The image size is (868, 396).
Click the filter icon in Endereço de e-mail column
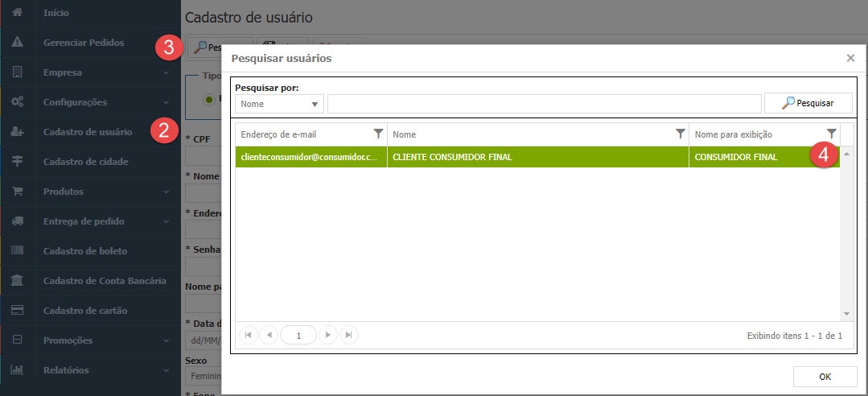(378, 134)
